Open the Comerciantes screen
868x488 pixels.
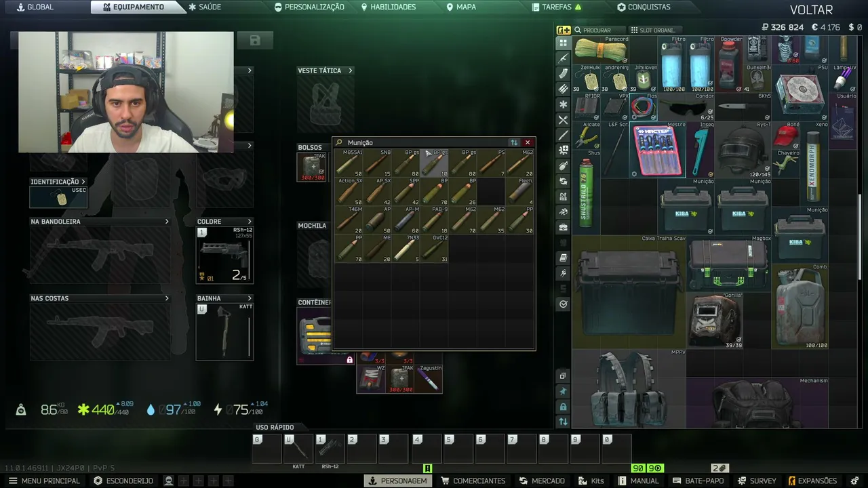(473, 481)
